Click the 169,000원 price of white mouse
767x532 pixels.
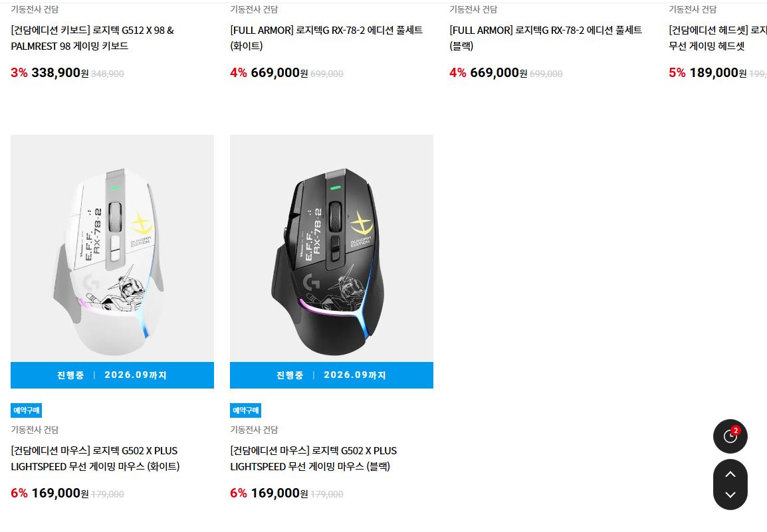(x=60, y=493)
